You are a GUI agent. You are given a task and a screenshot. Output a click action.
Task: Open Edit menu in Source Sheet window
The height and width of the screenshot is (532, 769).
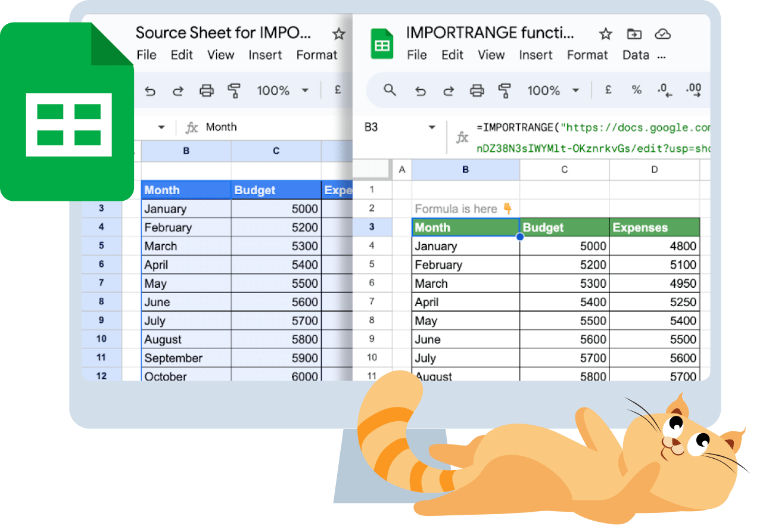coord(182,55)
